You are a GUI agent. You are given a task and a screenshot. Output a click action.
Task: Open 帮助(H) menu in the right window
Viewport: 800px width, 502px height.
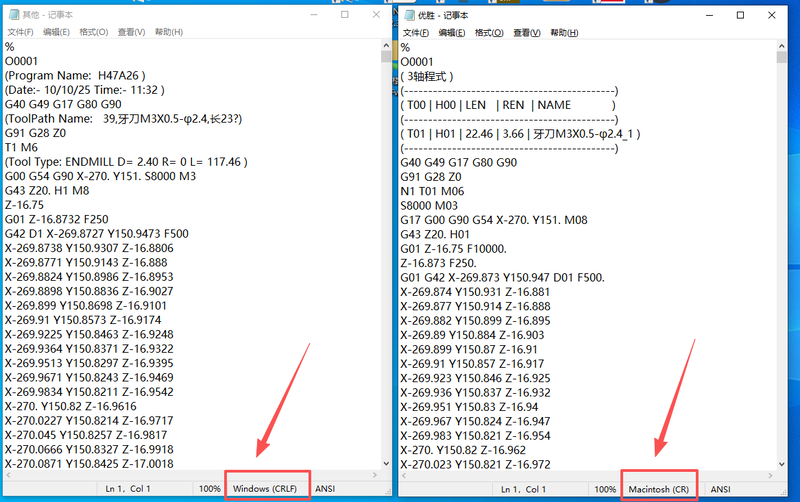click(563, 32)
